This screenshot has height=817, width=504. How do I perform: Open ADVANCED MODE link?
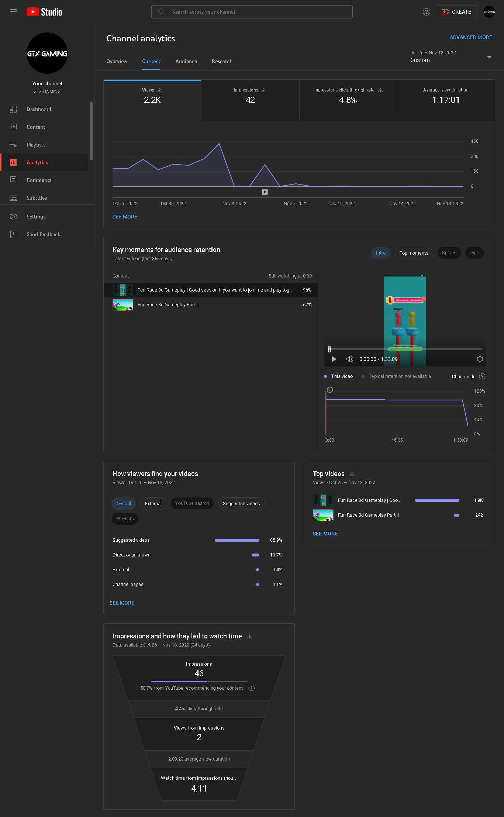pos(471,37)
